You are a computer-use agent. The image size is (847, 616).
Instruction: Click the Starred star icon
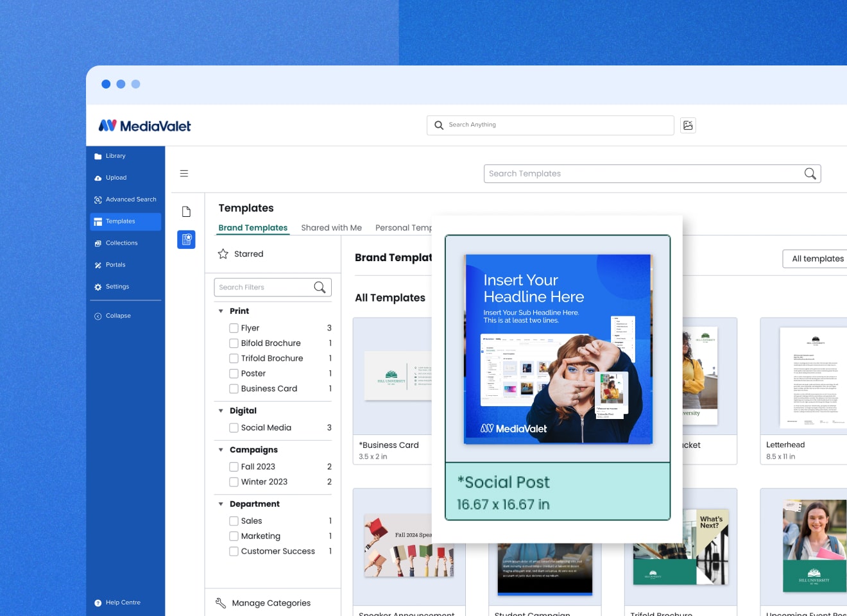(x=223, y=254)
